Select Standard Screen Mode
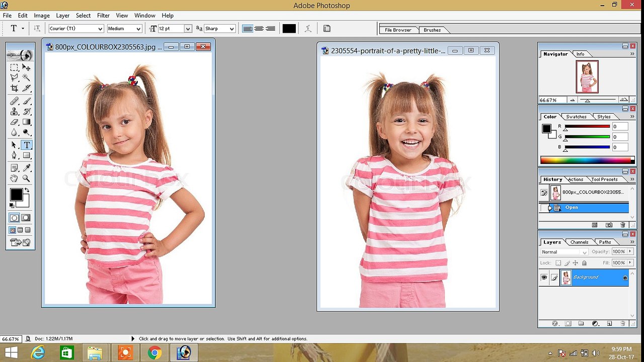Viewport: 644px width, 362px height. (12, 230)
